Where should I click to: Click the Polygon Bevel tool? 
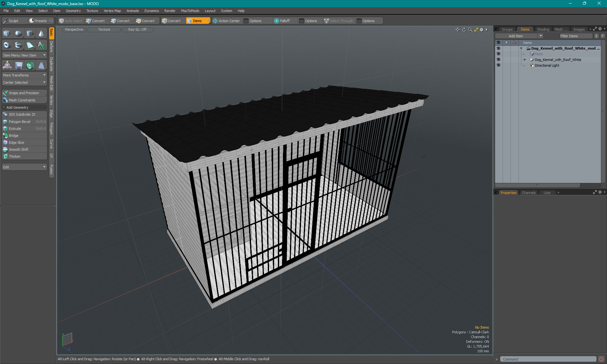(24, 122)
